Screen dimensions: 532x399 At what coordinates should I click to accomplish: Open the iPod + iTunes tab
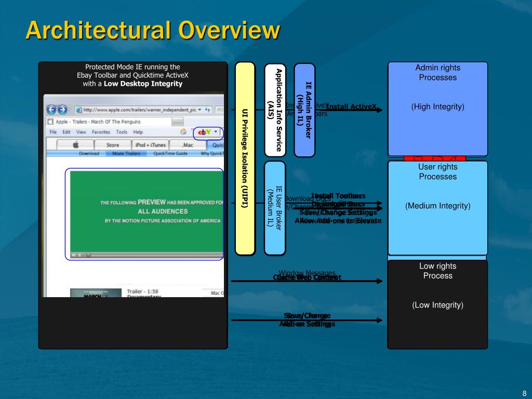pyautogui.click(x=150, y=145)
